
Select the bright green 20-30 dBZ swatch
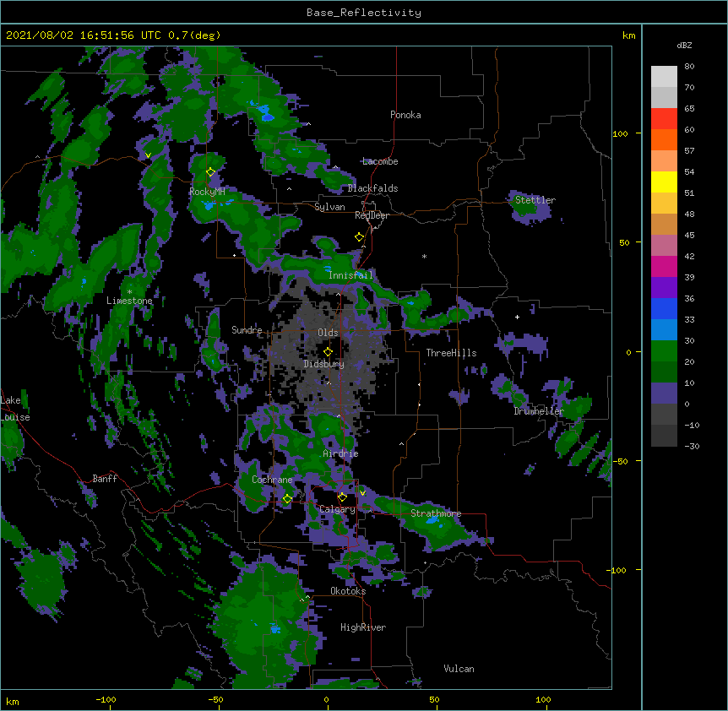(x=664, y=351)
